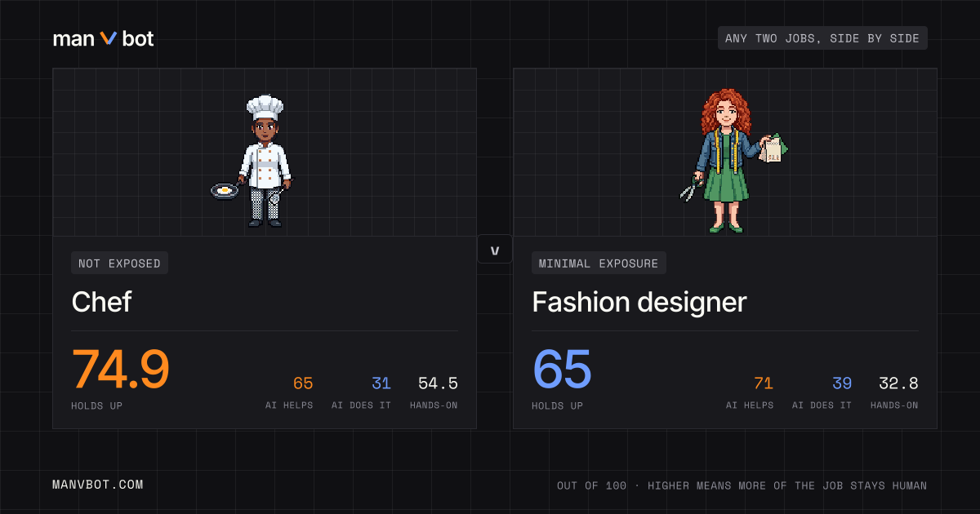Click the 'Any two jobs, side by side' badge
This screenshot has width=980, height=514.
[x=822, y=38]
